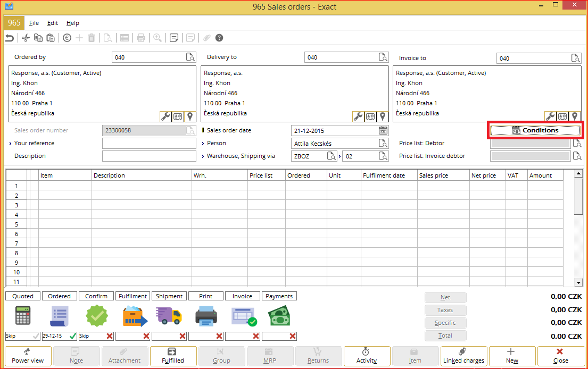Click the clipboard paste icon
The image size is (588, 369).
pyautogui.click(x=51, y=38)
